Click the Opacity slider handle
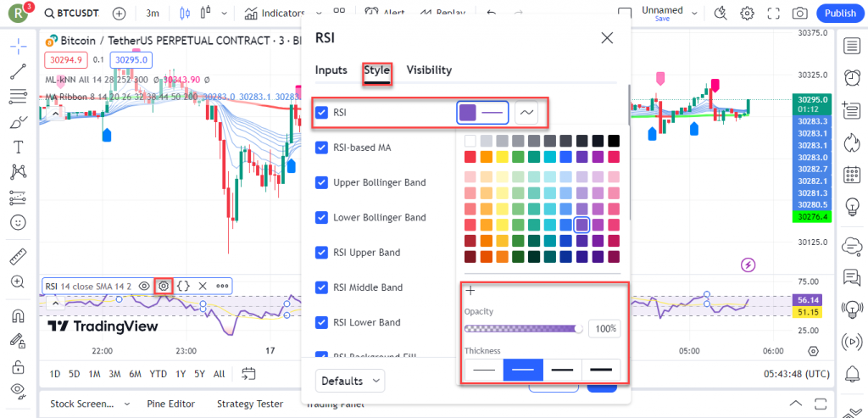 click(x=579, y=329)
